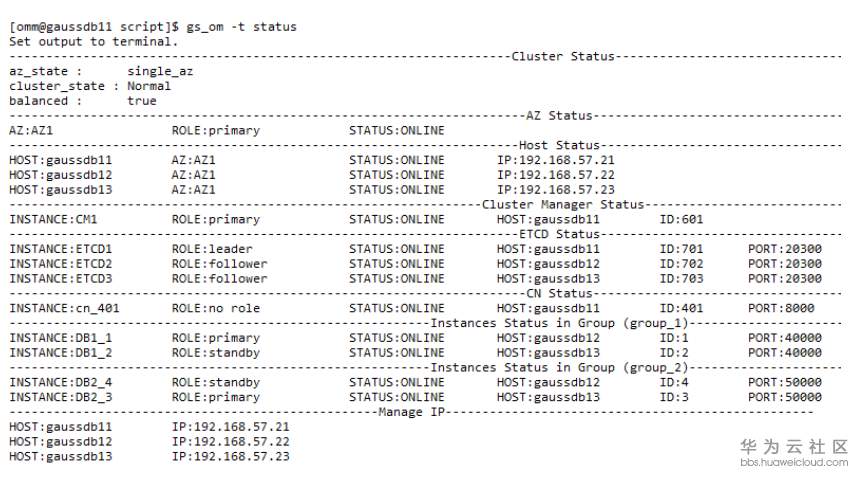Click the PORT:8000 value
862x477 pixels.
coord(781,308)
